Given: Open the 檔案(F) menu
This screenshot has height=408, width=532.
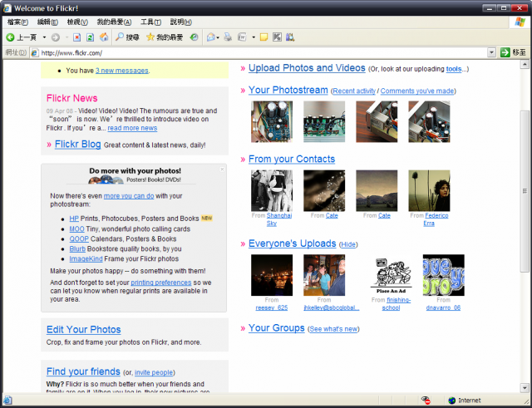Looking at the screenshot, I should pyautogui.click(x=17, y=22).
